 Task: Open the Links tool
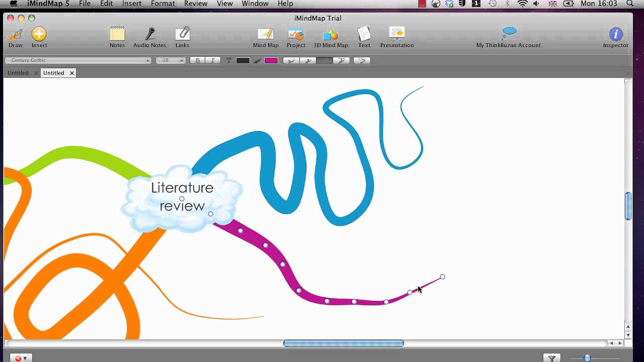pos(182,35)
